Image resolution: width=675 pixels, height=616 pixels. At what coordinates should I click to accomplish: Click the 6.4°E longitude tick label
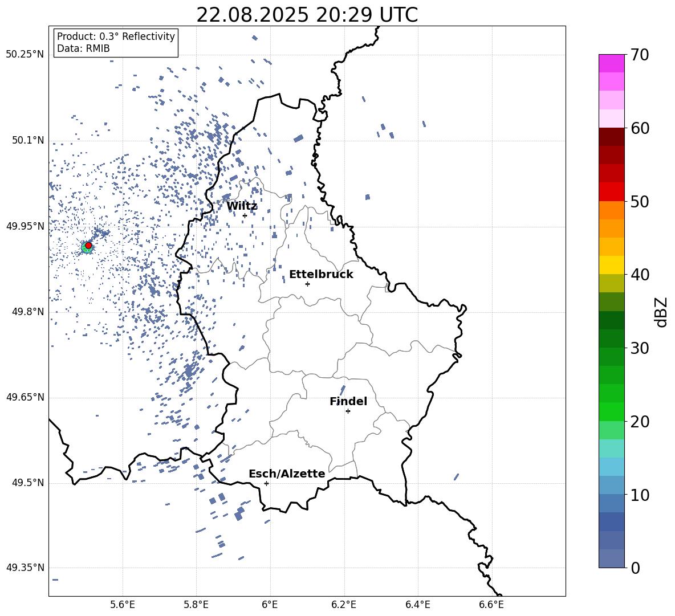pyautogui.click(x=417, y=605)
